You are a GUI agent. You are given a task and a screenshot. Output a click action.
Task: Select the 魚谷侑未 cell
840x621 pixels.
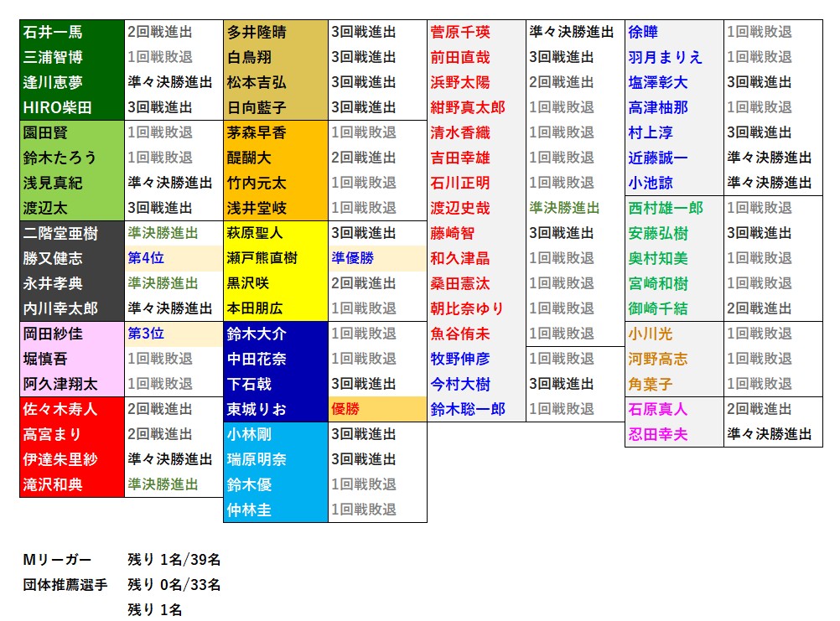pyautogui.click(x=476, y=334)
